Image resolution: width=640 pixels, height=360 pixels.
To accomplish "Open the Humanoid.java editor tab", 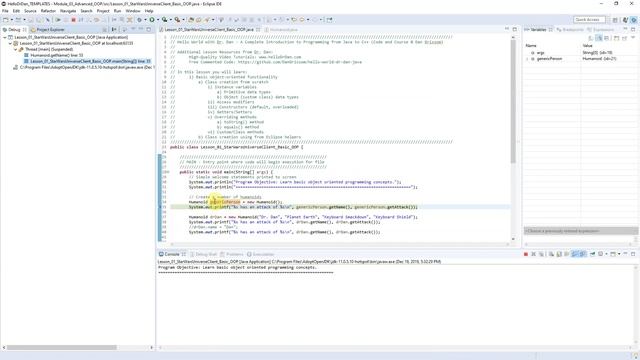I will click(x=281, y=29).
